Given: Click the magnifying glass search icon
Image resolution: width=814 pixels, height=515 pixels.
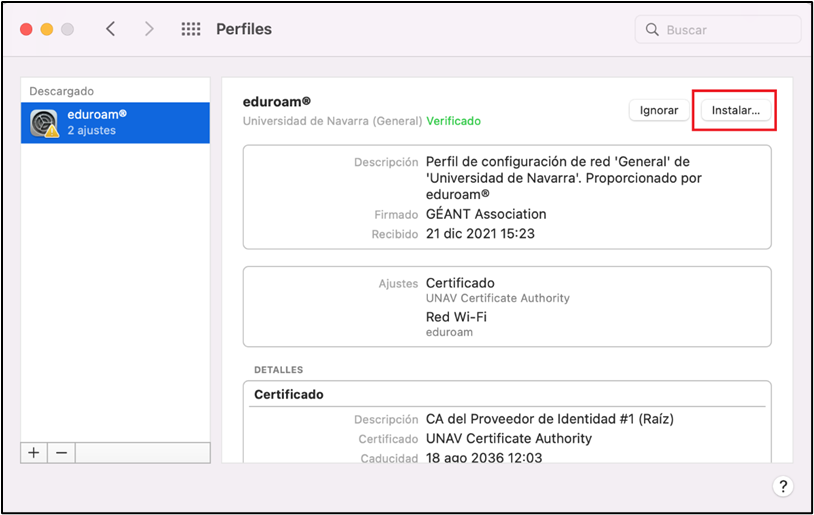Looking at the screenshot, I should pyautogui.click(x=653, y=30).
